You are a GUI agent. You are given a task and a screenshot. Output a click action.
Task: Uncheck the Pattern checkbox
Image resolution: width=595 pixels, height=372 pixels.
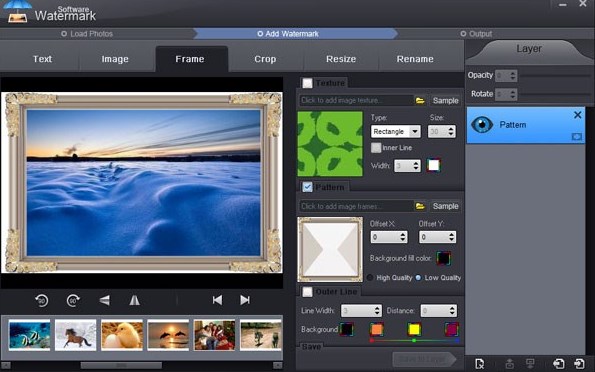coord(308,187)
